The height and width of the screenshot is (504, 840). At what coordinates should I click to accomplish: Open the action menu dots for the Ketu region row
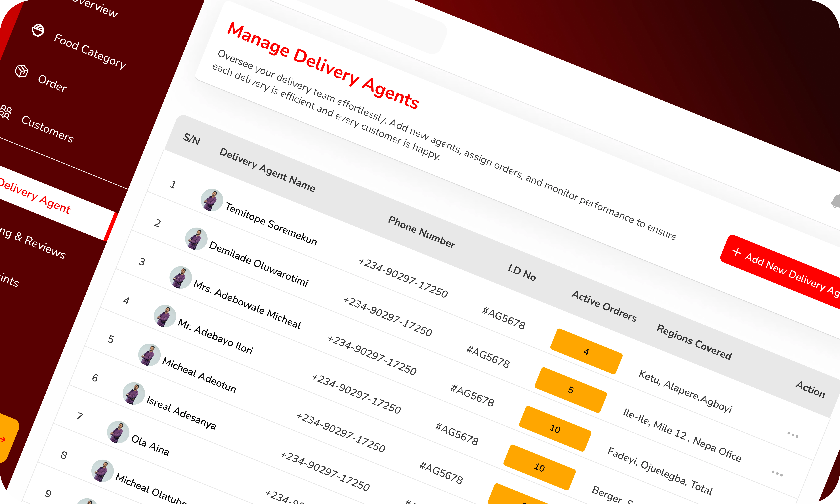793,435
